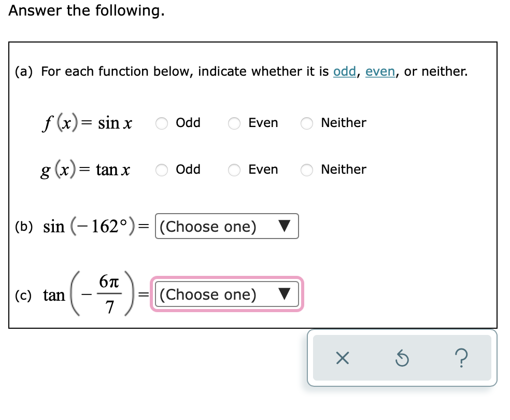Open the even definition link

(x=380, y=72)
